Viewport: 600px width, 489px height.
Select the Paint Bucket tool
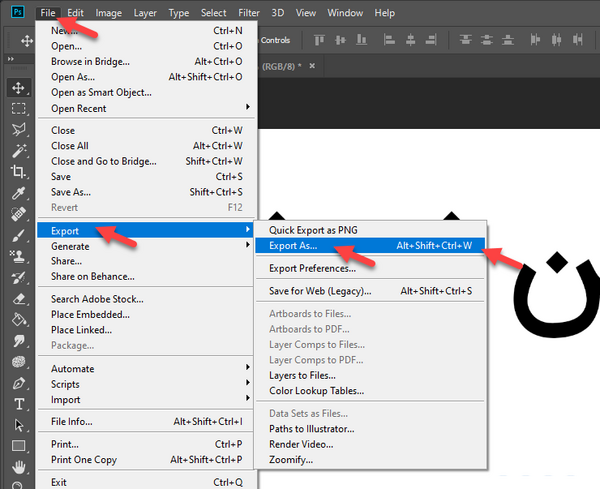18,319
